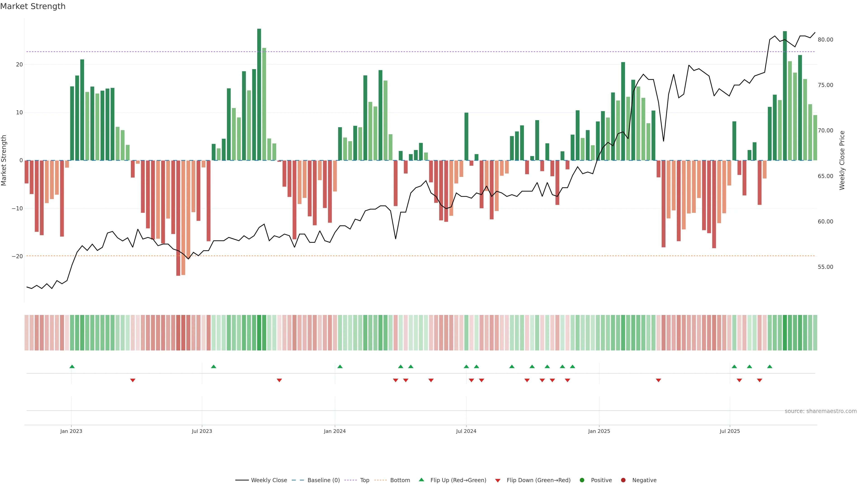Click the flip down triangle between Jan and Jul 2023
The width and height of the screenshot is (868, 488).
(x=132, y=380)
